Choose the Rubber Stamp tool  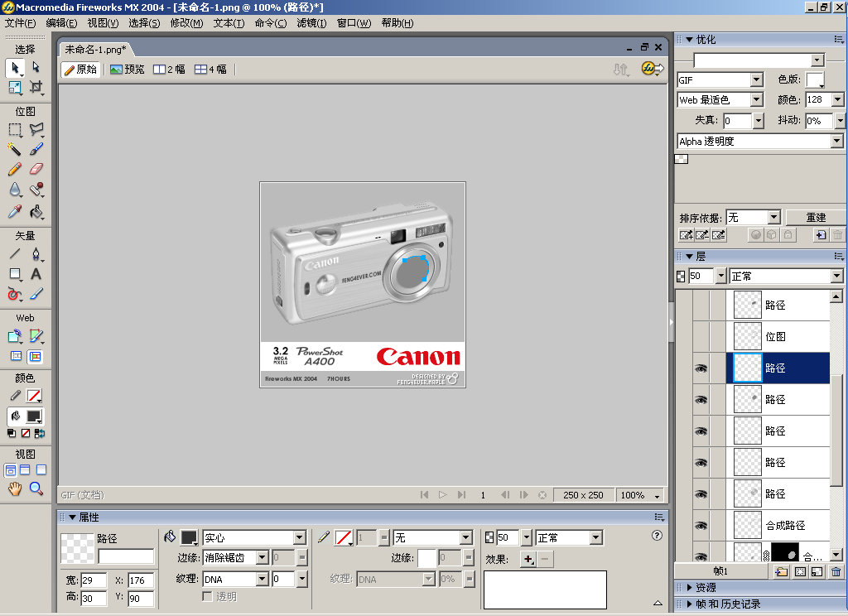point(36,190)
